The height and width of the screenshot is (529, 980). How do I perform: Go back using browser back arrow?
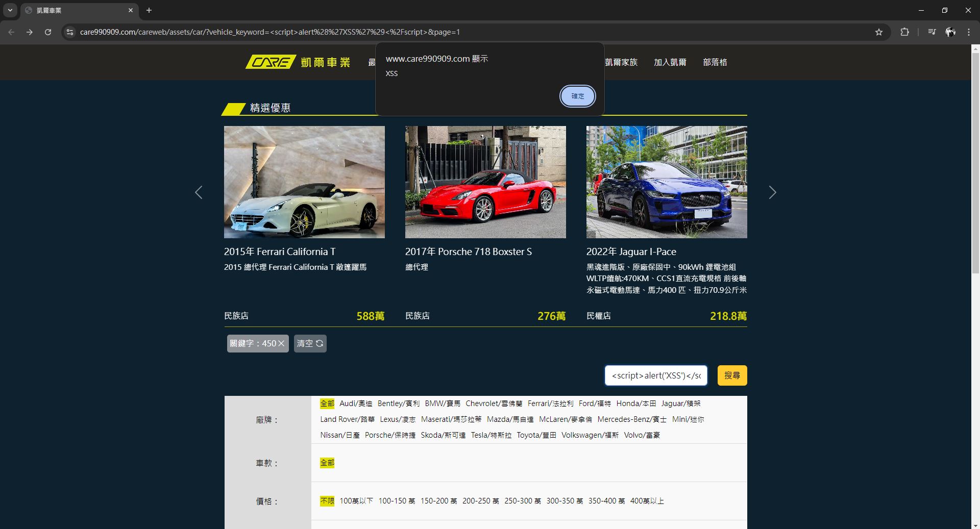pos(11,32)
